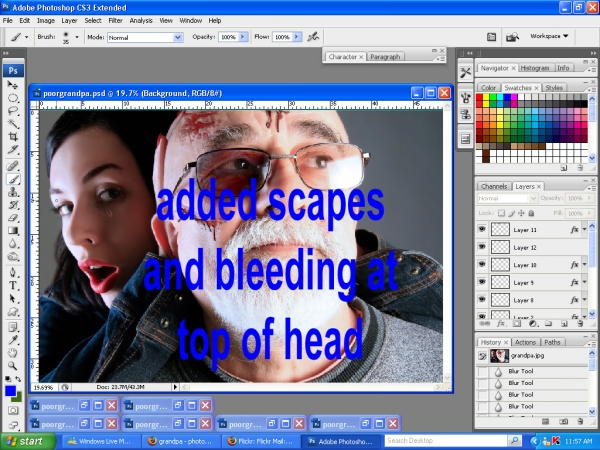Click the green background color swatch
The image size is (600, 450).
(x=18, y=398)
